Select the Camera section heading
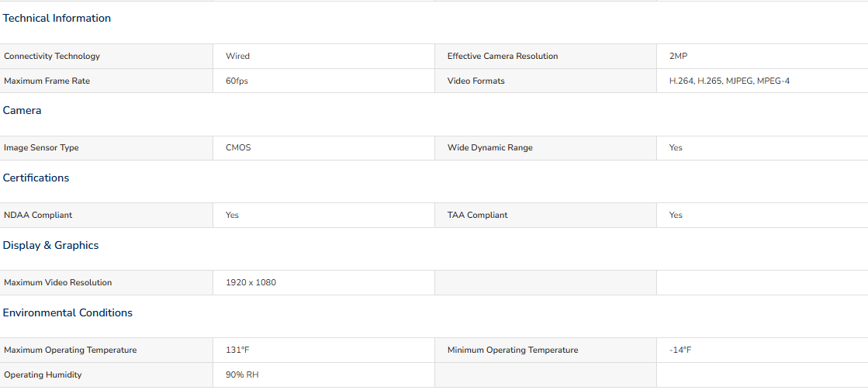 coord(22,111)
